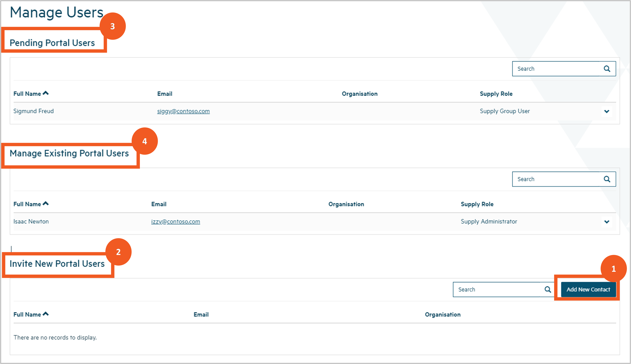This screenshot has width=631, height=364.
Task: Sort invite list by the Organisation column header
Action: pos(443,314)
